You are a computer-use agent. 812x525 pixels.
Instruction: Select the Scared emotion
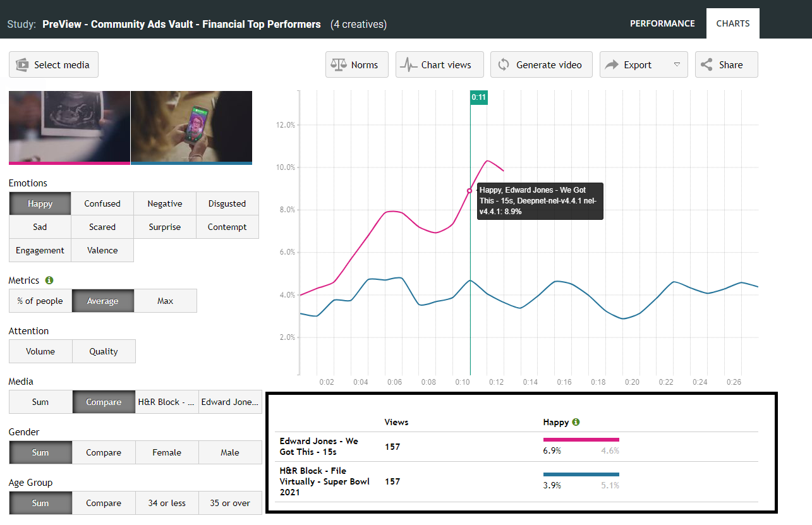pos(102,227)
